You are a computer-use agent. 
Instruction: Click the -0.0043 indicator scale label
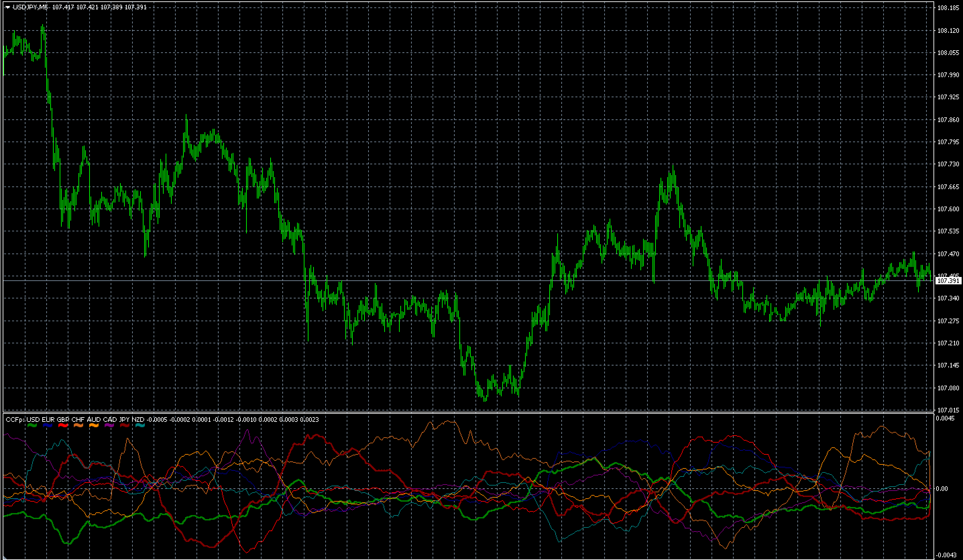click(946, 555)
